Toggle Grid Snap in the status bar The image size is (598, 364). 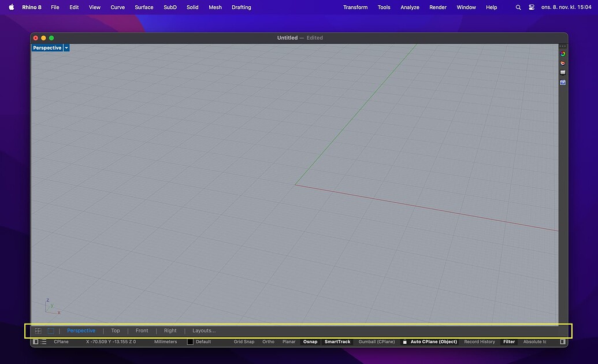click(244, 341)
